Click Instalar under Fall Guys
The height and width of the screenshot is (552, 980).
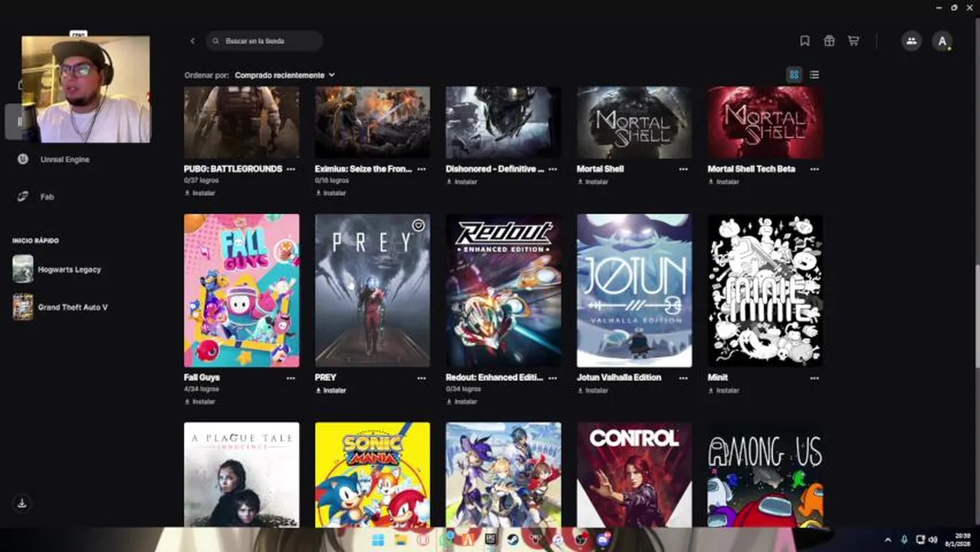click(x=200, y=402)
